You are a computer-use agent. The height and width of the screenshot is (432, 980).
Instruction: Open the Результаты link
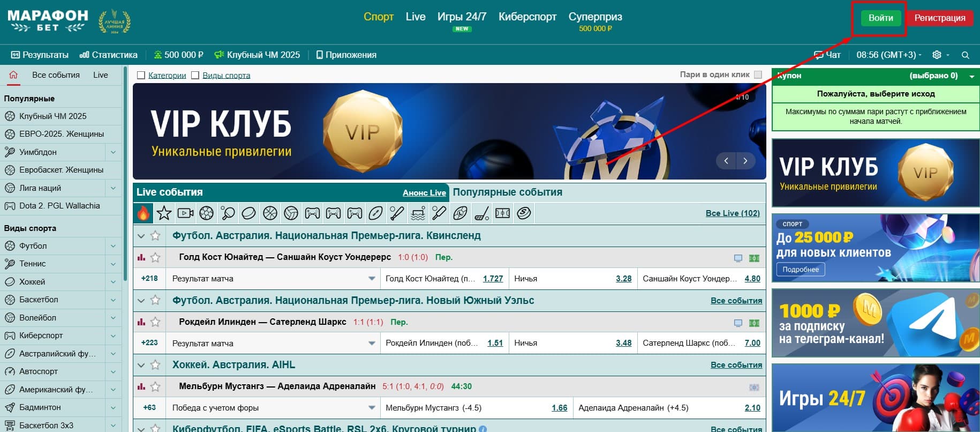40,55
